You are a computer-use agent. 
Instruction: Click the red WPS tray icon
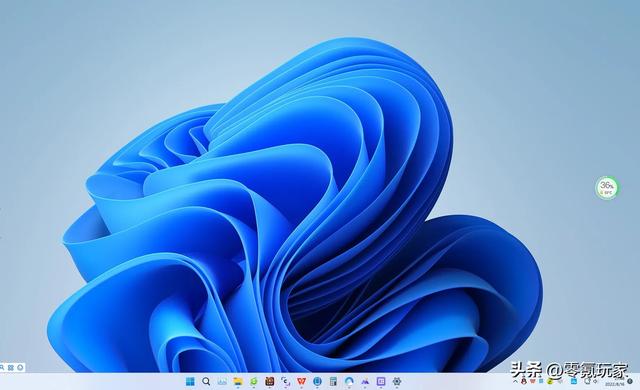(533, 381)
